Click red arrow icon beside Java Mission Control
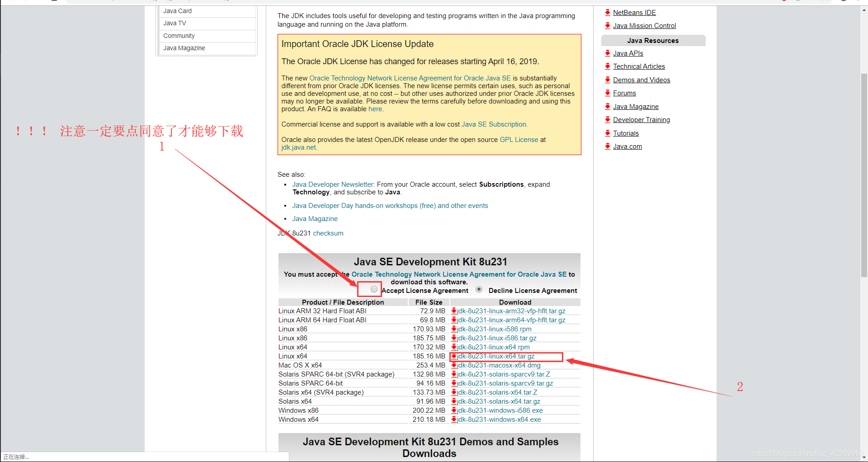Screen dimensions: 868x462 click(x=608, y=25)
